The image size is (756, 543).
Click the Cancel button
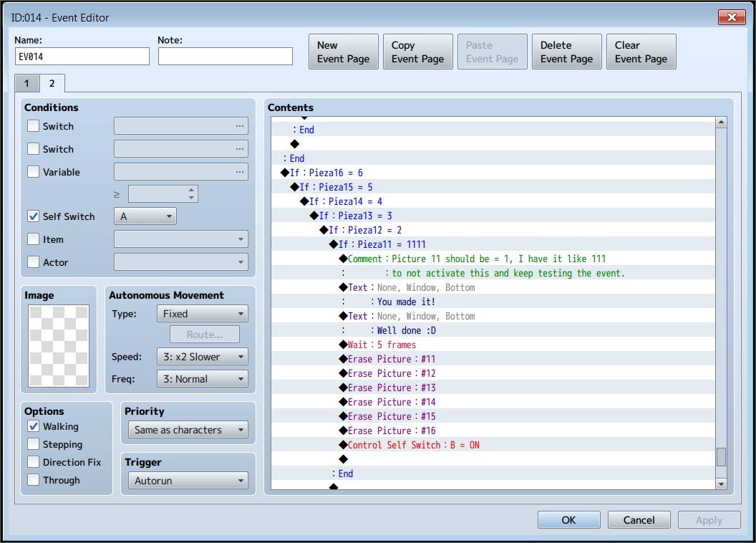(639, 520)
